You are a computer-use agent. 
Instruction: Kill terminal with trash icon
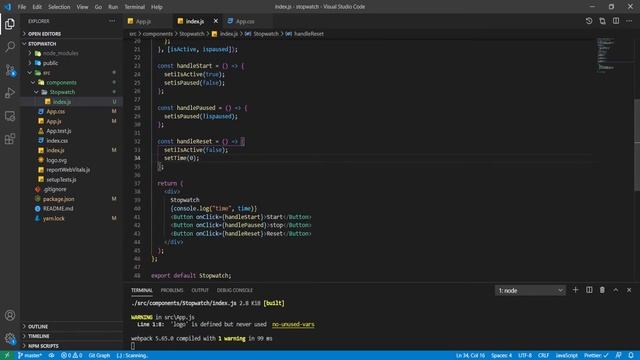[x=602, y=290]
